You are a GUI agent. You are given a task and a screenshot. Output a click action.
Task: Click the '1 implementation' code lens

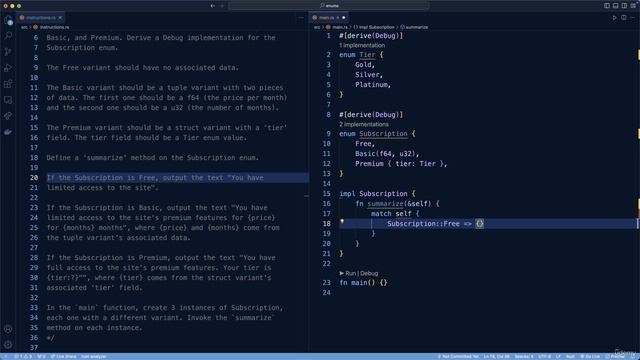click(362, 45)
